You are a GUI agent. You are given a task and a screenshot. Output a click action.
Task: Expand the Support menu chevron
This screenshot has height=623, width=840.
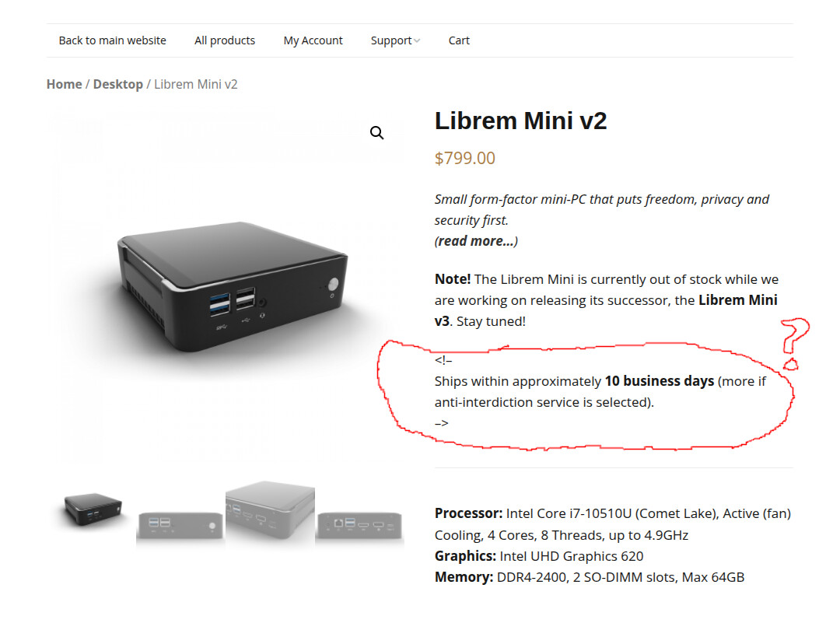(x=417, y=40)
